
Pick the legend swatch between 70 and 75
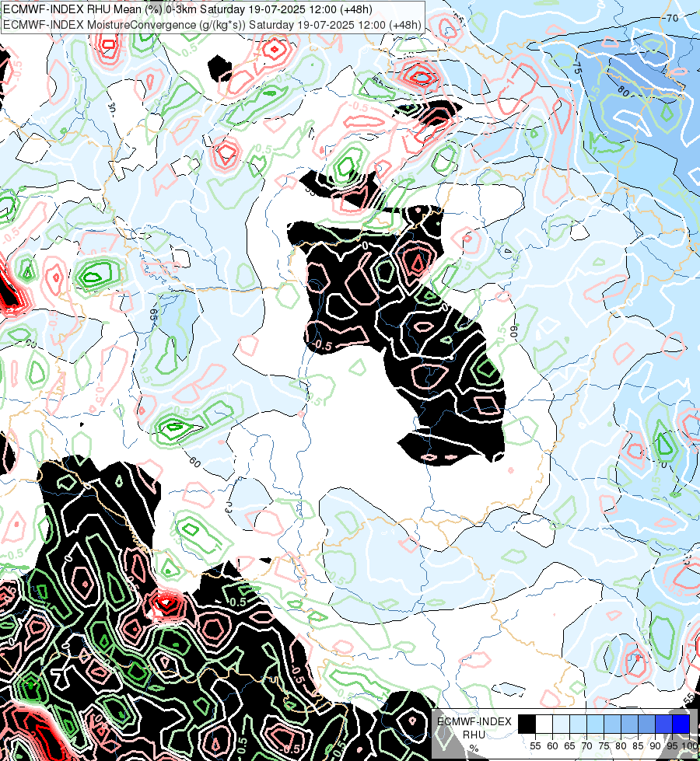(x=595, y=724)
